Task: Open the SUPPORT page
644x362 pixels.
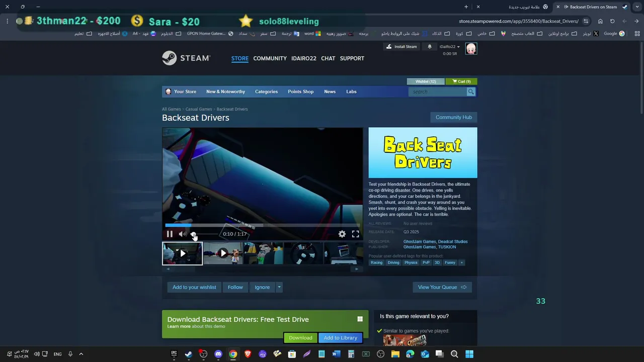Action: tap(352, 58)
